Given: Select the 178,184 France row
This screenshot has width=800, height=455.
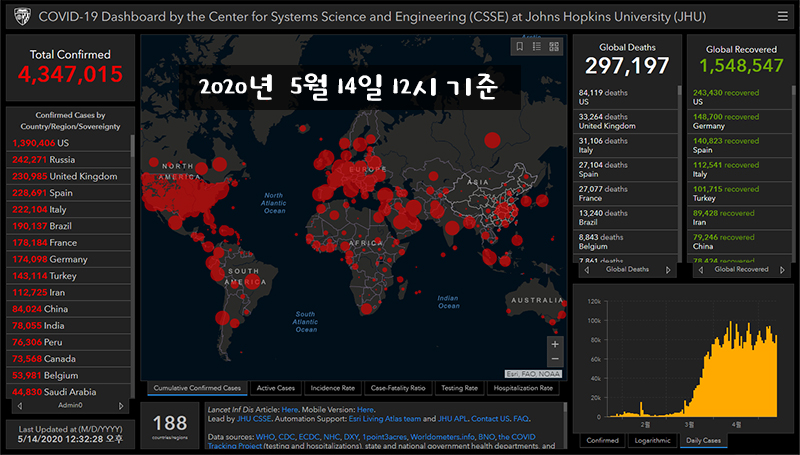Looking at the screenshot, I should coord(68,243).
